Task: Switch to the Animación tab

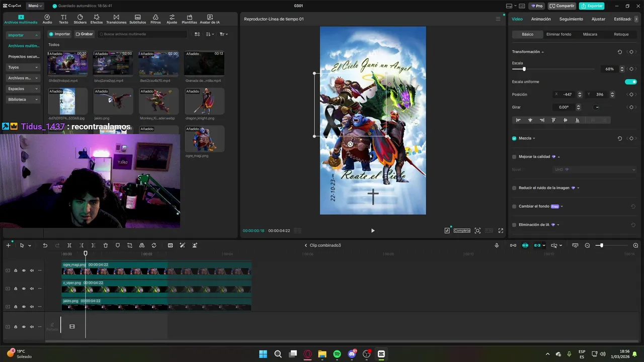Action: (x=541, y=19)
